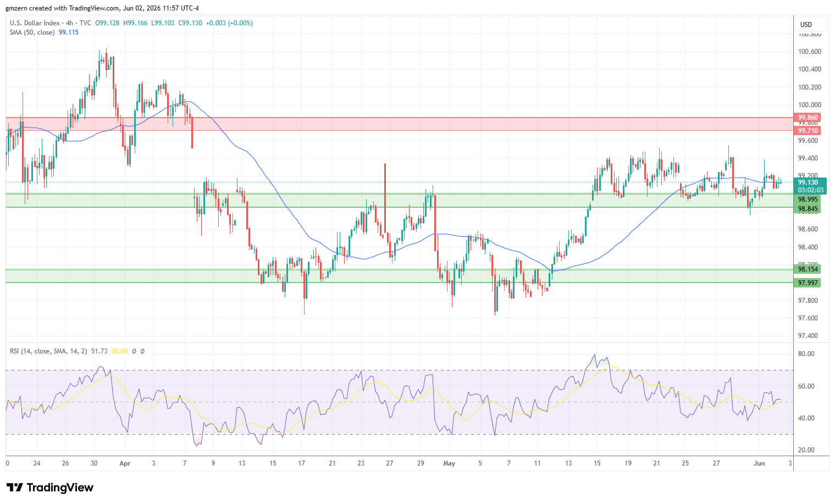The width and height of the screenshot is (835, 504).
Task: Click the high price H99.166 in header
Action: click(135, 23)
